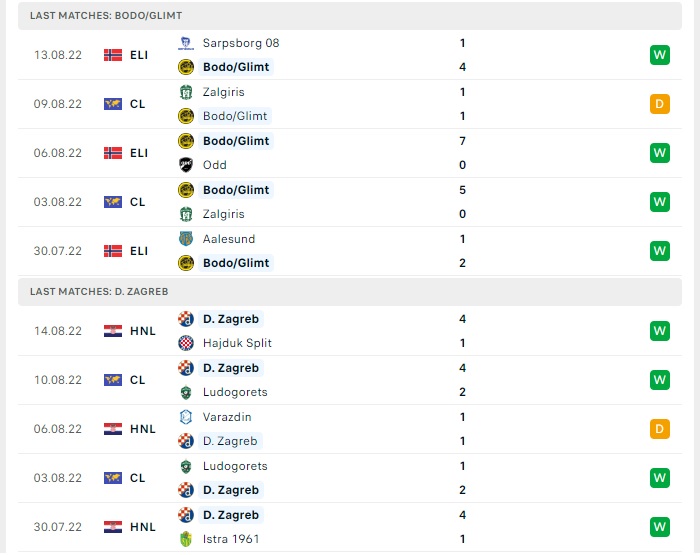The width and height of the screenshot is (700, 555).
Task: Click Croatia flag on 14.08.22 match
Action: pos(113,331)
